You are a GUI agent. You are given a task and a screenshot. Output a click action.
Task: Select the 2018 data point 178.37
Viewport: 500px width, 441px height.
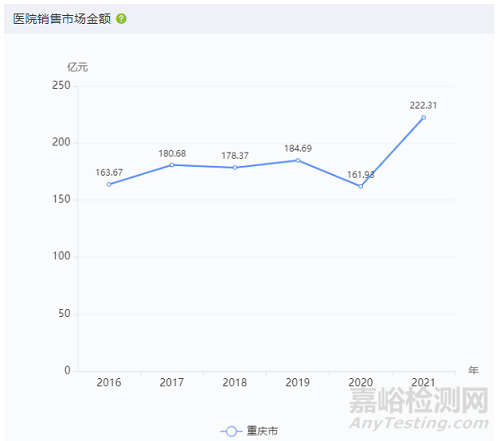click(235, 168)
